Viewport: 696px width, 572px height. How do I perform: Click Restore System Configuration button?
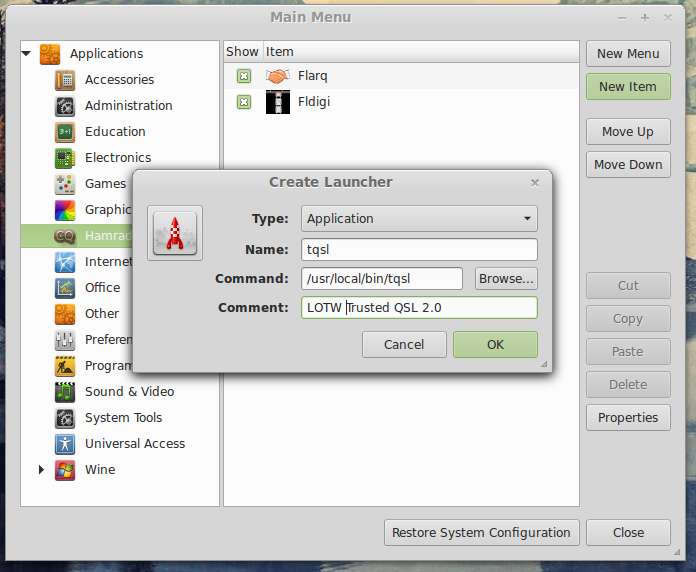click(x=481, y=533)
